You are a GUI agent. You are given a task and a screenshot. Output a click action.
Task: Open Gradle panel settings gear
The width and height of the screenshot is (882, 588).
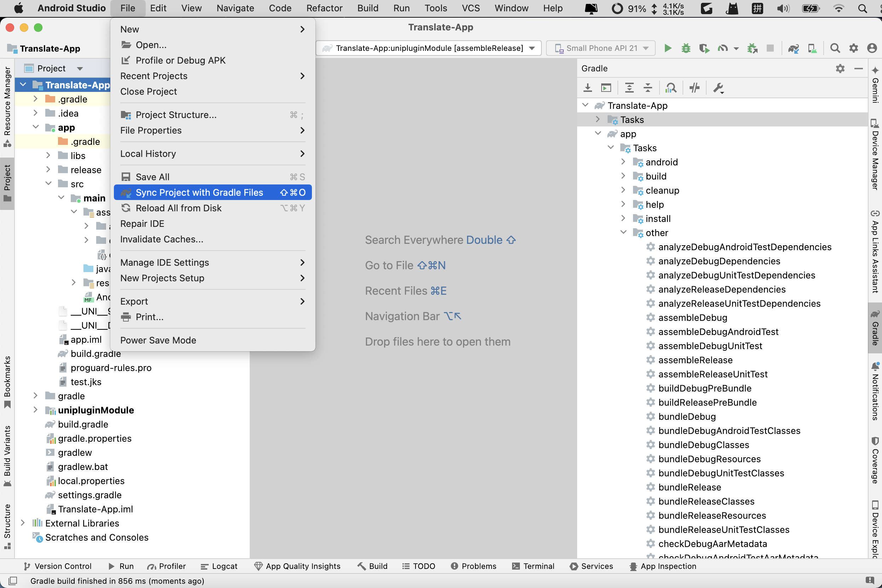pos(840,68)
